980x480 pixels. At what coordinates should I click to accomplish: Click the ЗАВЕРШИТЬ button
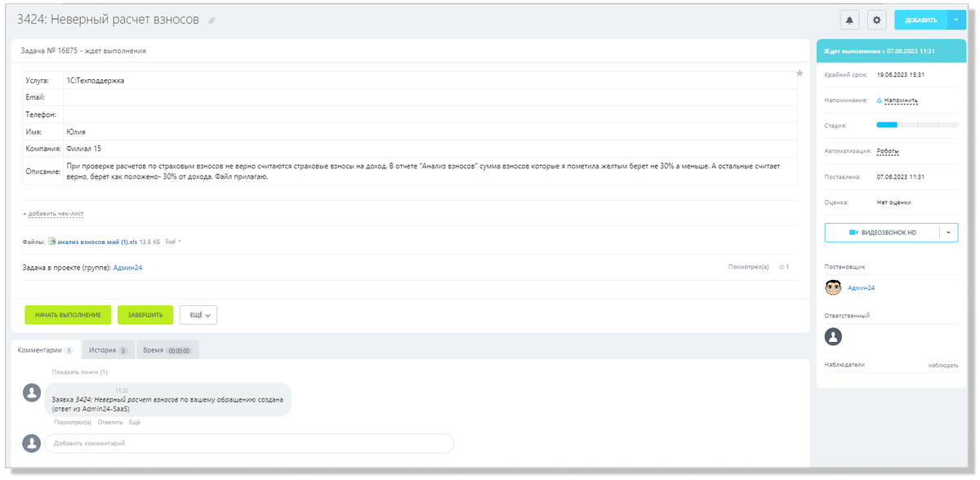[145, 315]
